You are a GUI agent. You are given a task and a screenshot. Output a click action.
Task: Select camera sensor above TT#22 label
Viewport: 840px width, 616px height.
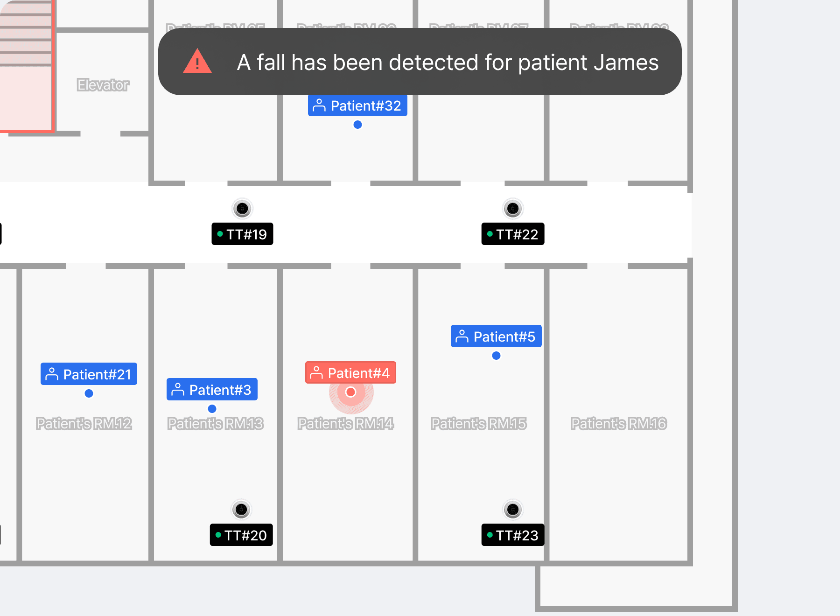click(513, 209)
